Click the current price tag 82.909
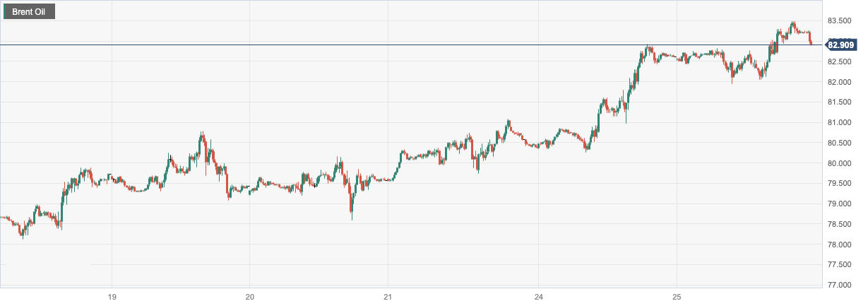 [x=840, y=45]
